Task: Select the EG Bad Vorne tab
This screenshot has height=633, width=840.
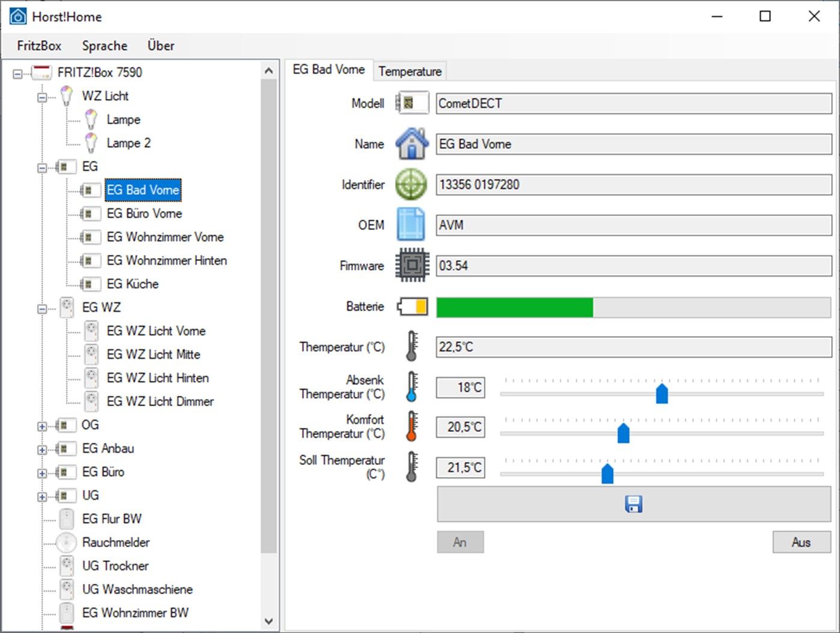Action: [x=328, y=70]
